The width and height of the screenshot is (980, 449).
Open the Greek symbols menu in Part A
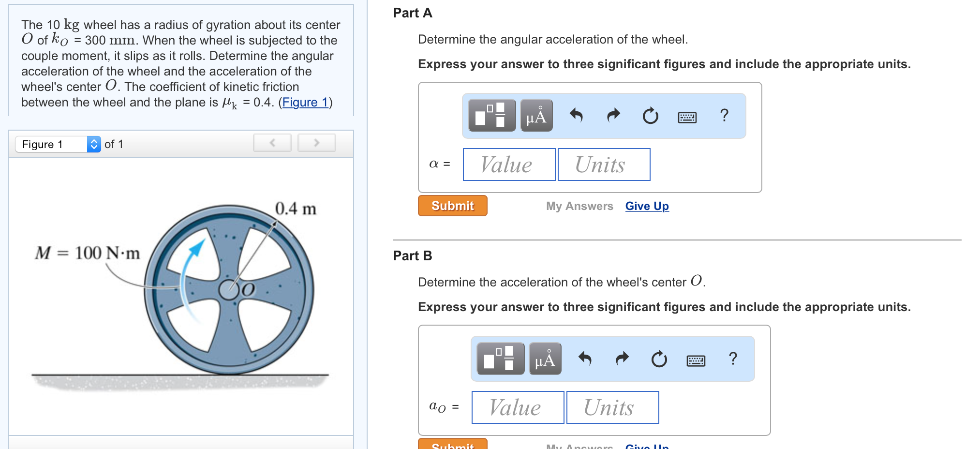536,116
